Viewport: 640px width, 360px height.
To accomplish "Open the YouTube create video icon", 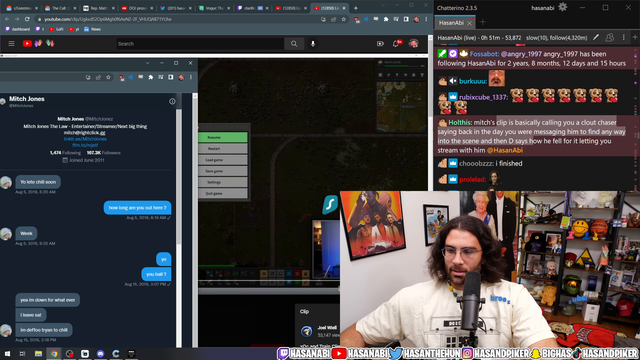I will pos(380,44).
